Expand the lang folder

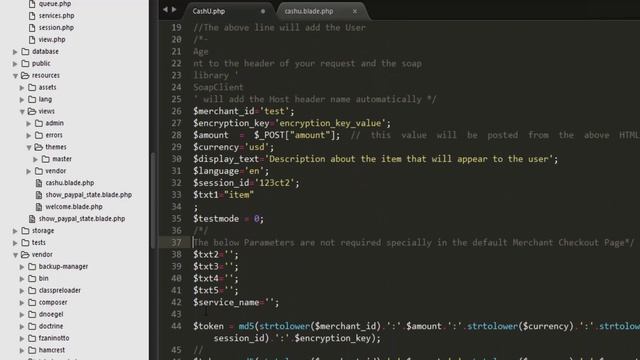tap(22, 100)
